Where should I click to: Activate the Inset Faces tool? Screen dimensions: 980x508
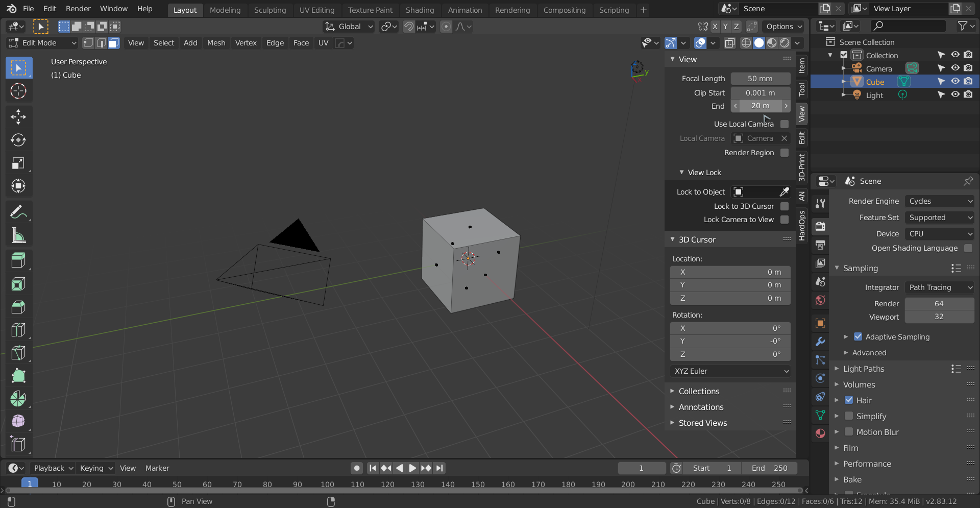[x=18, y=284]
